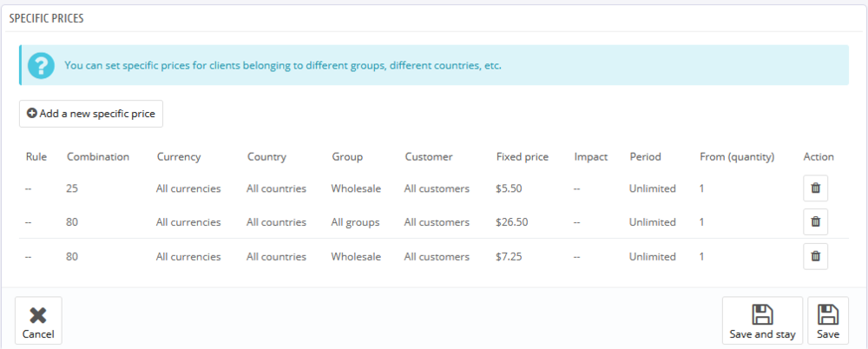Click the Fixed price column header
Screen dimensions: 868x349
(x=522, y=157)
